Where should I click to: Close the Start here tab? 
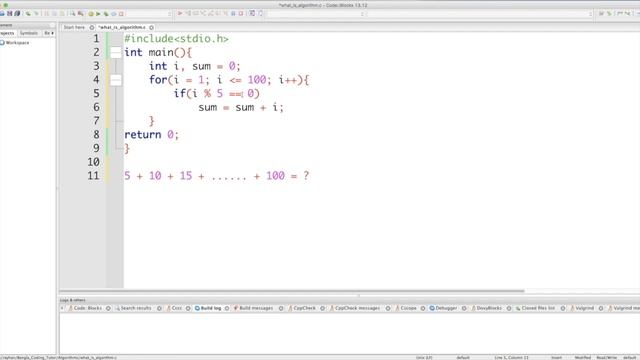pos(91,27)
